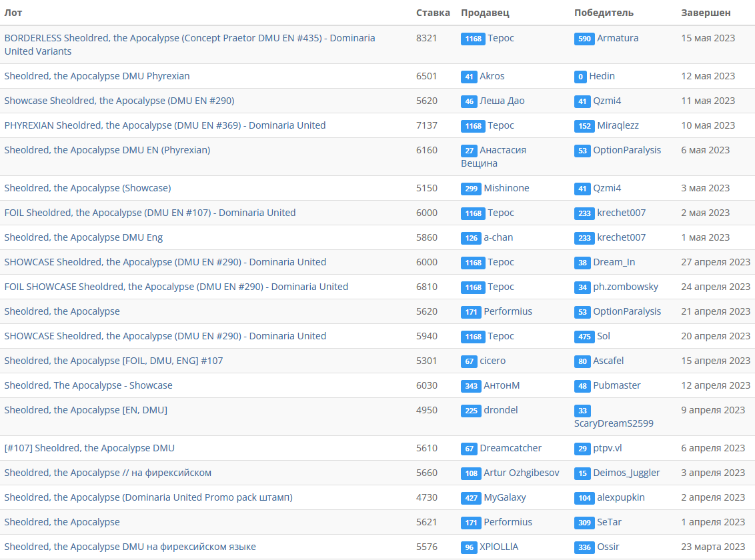Click the Продавец column header

[485, 13]
